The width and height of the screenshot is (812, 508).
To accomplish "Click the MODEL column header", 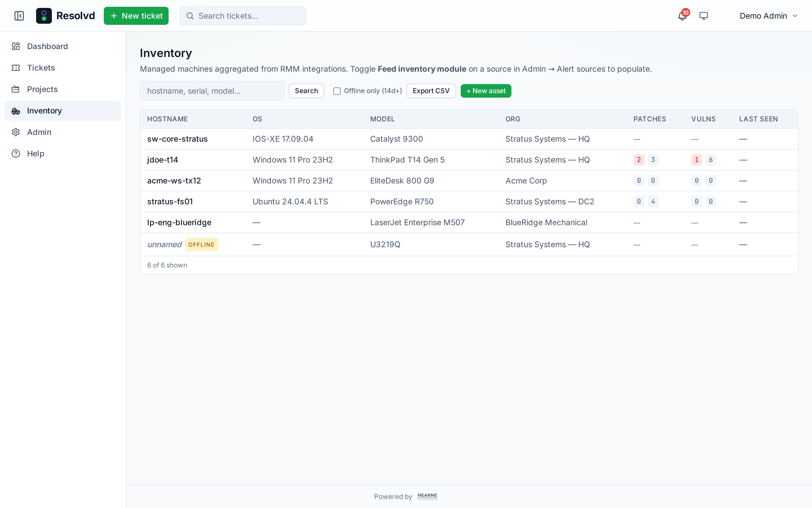I will (383, 119).
